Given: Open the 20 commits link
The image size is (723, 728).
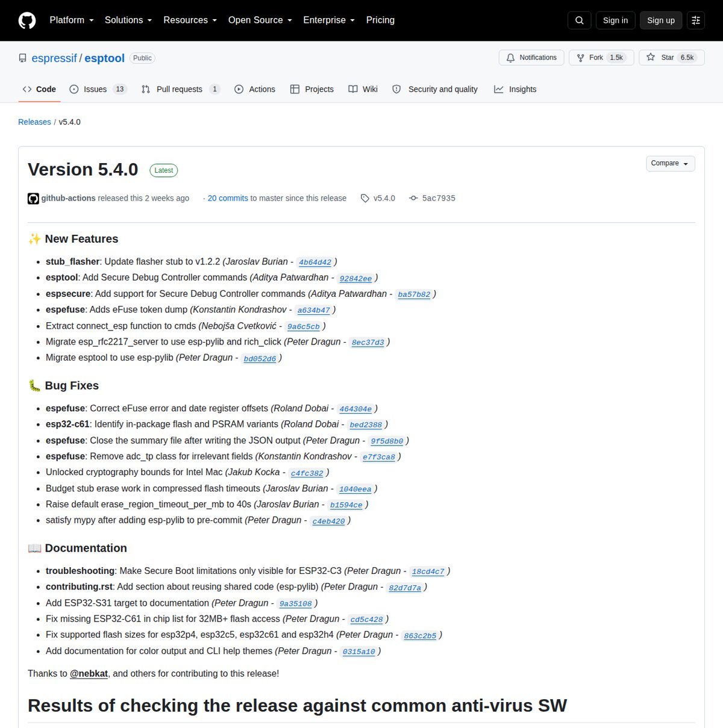Looking at the screenshot, I should tap(228, 198).
